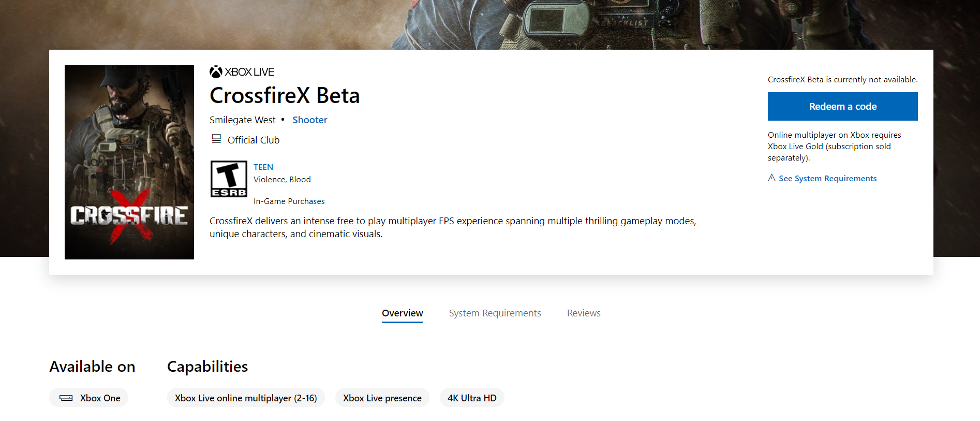The width and height of the screenshot is (980, 421).
Task: Click the Xbox Live Gold subscription notice
Action: (834, 146)
